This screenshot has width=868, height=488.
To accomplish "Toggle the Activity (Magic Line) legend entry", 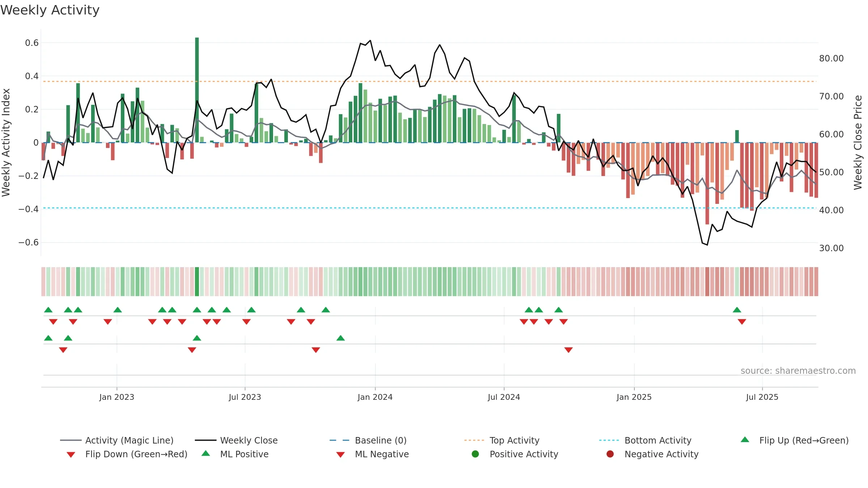I will coord(117,440).
